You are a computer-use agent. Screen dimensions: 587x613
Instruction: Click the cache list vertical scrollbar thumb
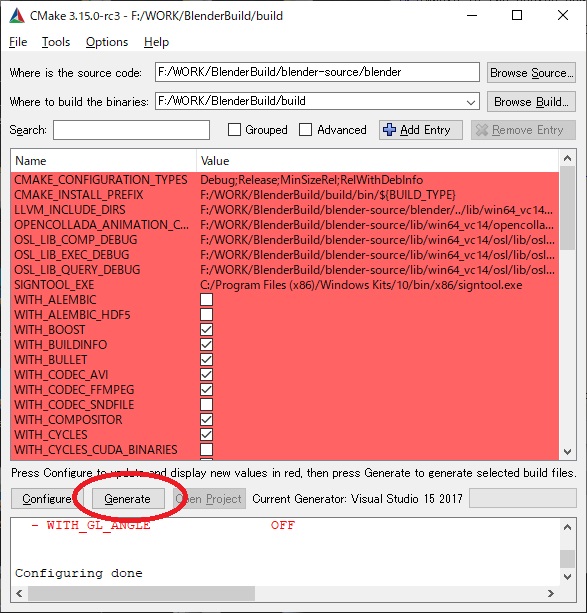click(567, 208)
